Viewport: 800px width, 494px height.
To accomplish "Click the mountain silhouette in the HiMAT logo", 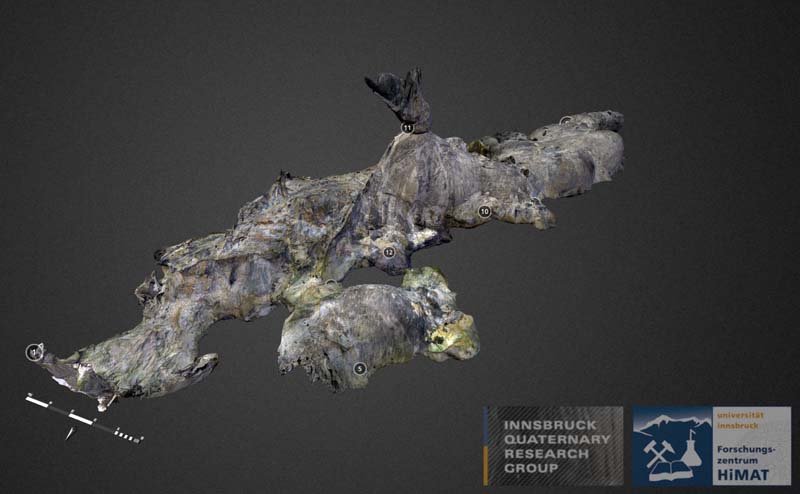I will [670, 421].
